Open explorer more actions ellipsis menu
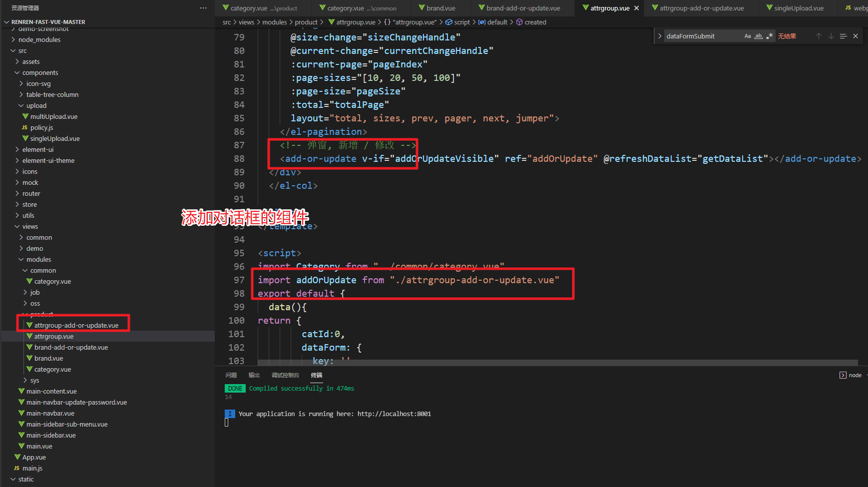The height and width of the screenshot is (487, 868). pos(203,8)
